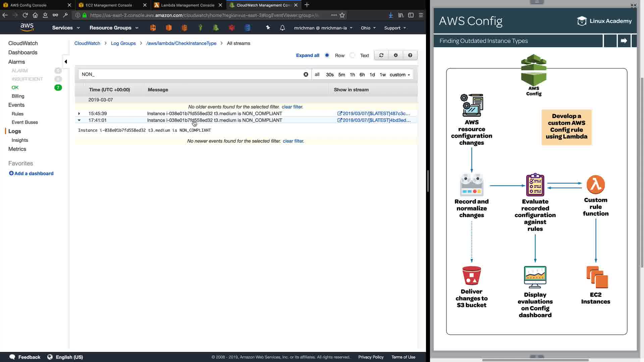Viewport: 644px width, 362px height.
Task: Click the help question mark icon
Action: (x=410, y=55)
